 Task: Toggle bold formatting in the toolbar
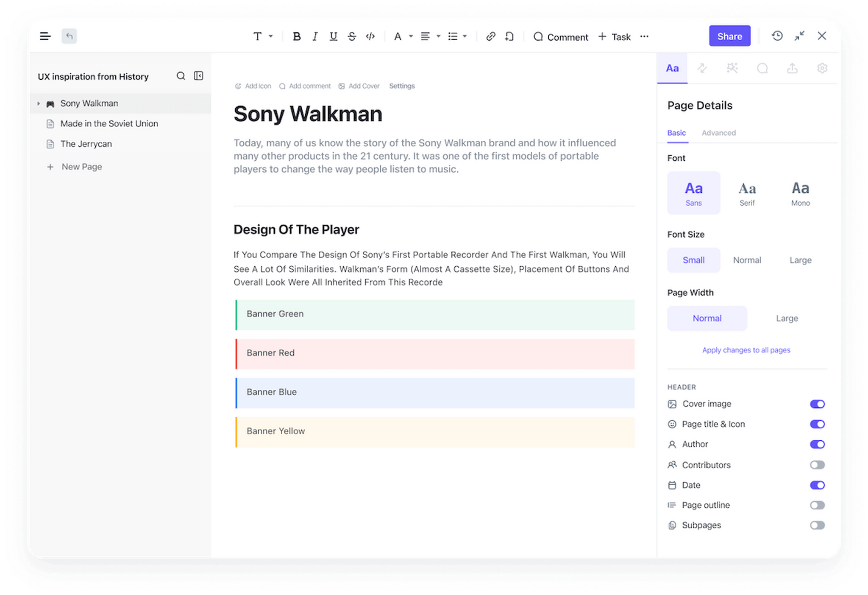(297, 36)
